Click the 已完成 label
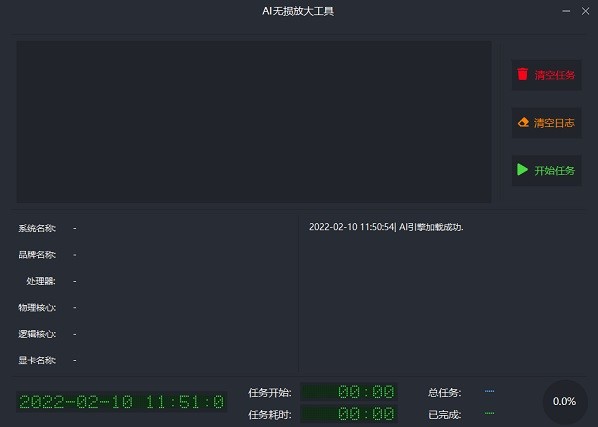Screen dimensions: 598x427 [445, 414]
